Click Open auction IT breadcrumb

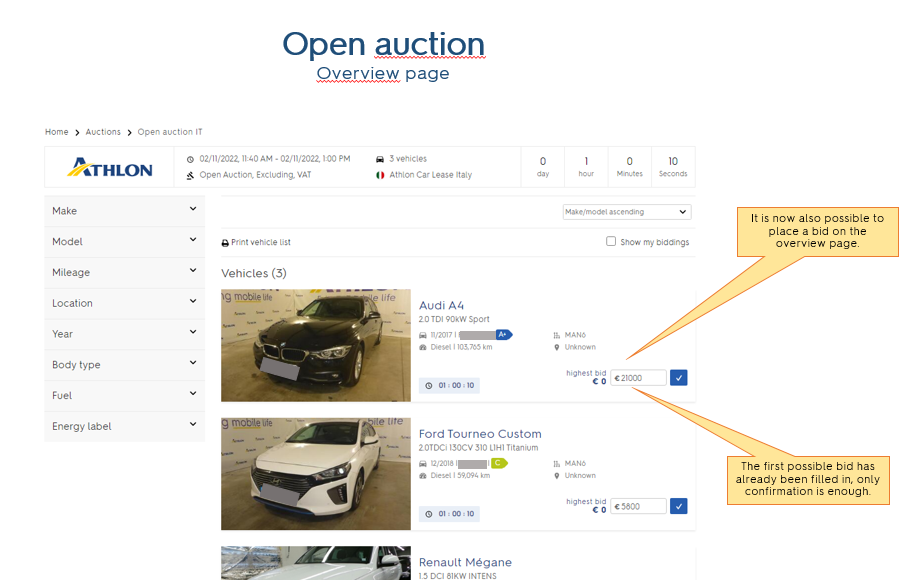pyautogui.click(x=170, y=132)
